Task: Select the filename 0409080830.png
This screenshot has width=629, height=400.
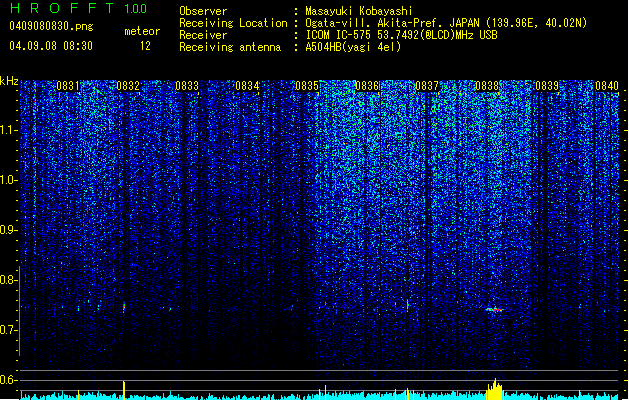Action: pyautogui.click(x=51, y=26)
